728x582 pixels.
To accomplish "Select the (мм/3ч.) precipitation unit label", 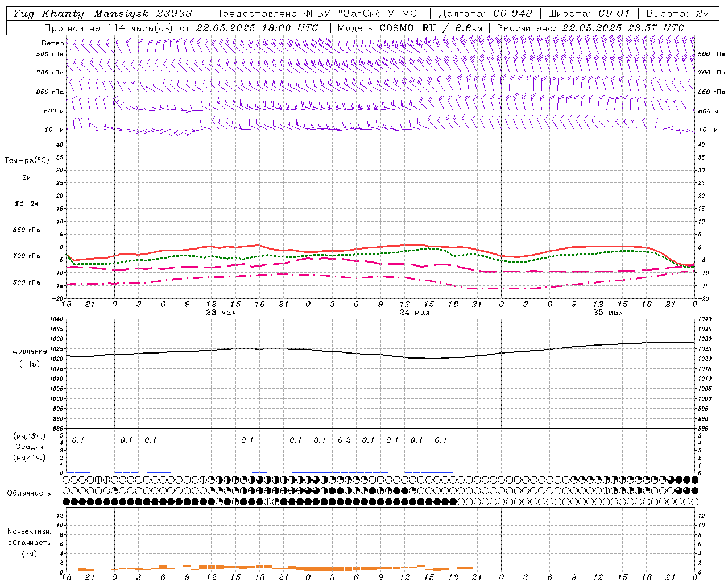I will point(30,436).
